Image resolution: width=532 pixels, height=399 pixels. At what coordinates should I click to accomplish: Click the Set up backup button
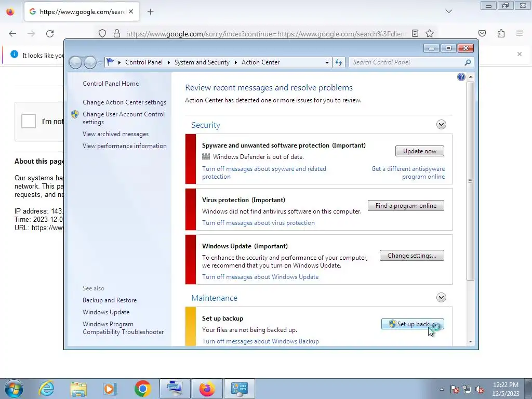click(x=413, y=324)
